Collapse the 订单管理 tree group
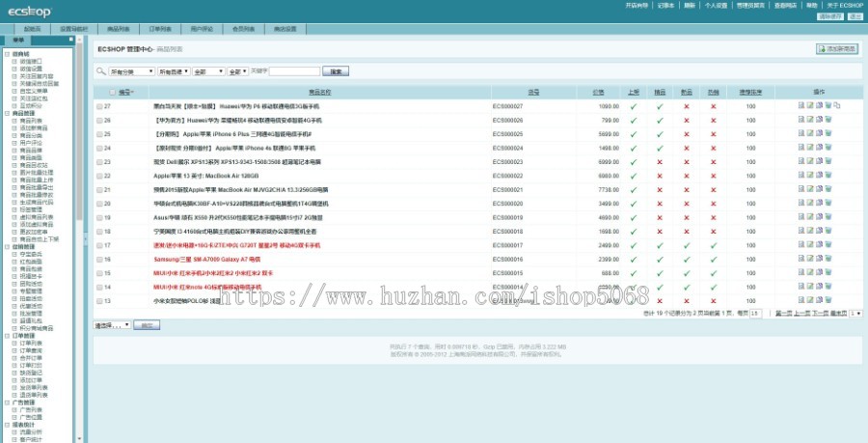Viewport: 868px width, 443px height. [7, 336]
